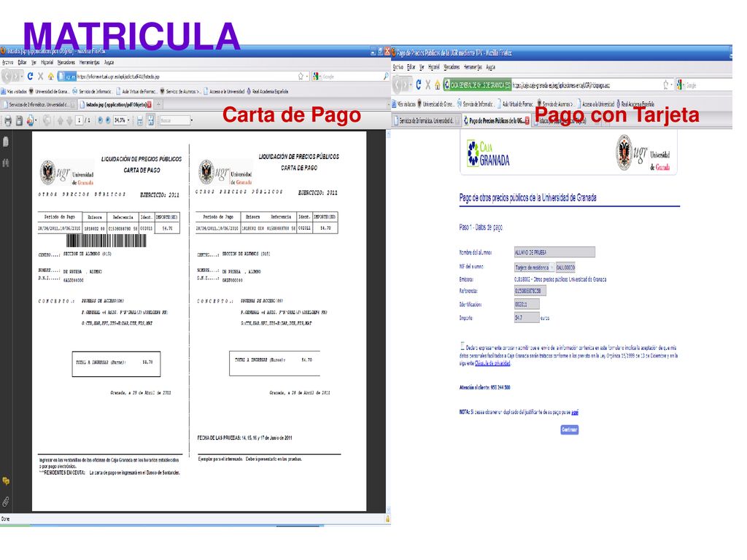Screen dimensions: 747x560
Task: Click home icon in right Firefox window
Action: 438,85
